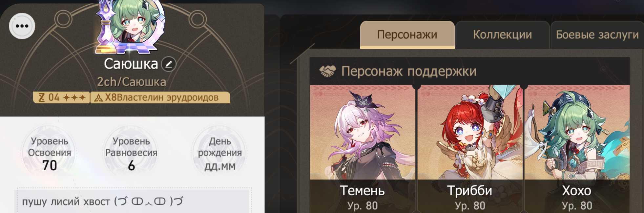
Task: Click the hourglass 04 three-star badge
Action: click(61, 97)
